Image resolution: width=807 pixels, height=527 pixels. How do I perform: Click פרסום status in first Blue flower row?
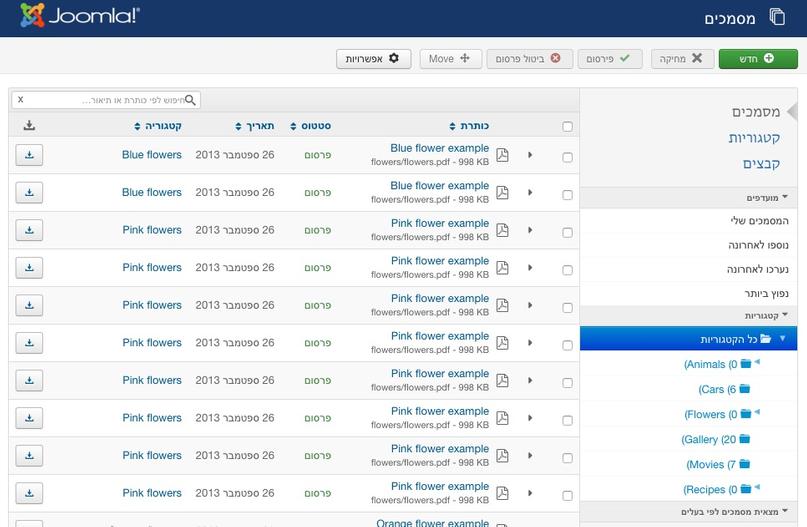(318, 155)
